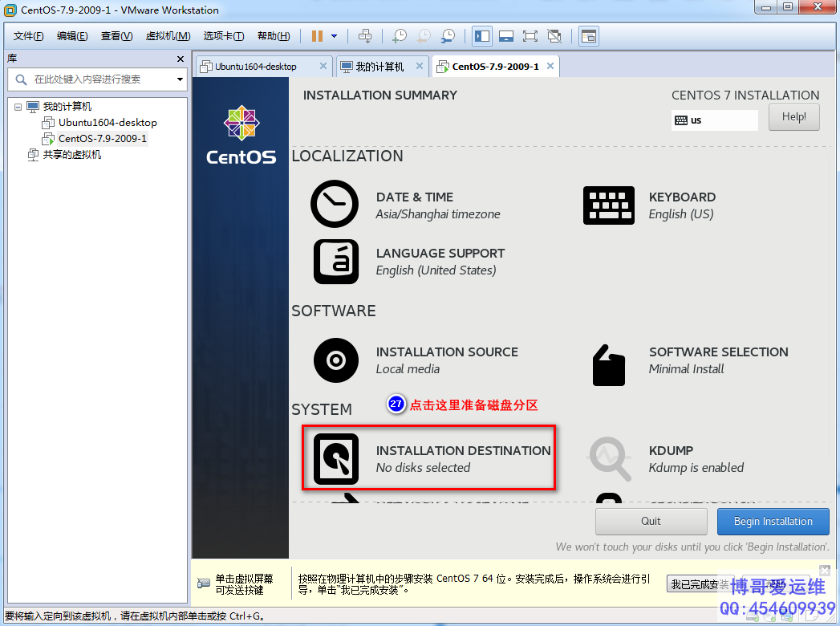Viewport: 840px width, 626px height.
Task: Open the 文件(F) menu
Action: (x=28, y=36)
